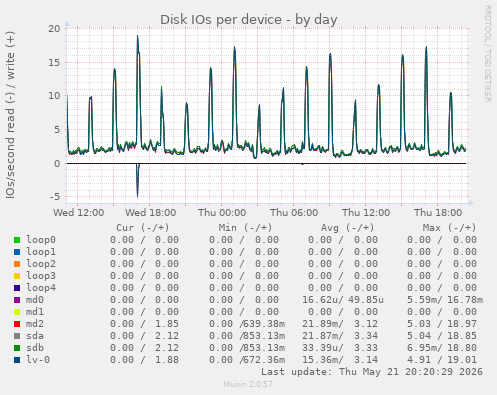Select the 'loop2' legend label
Screen dimensions: 497x395
tap(41, 264)
